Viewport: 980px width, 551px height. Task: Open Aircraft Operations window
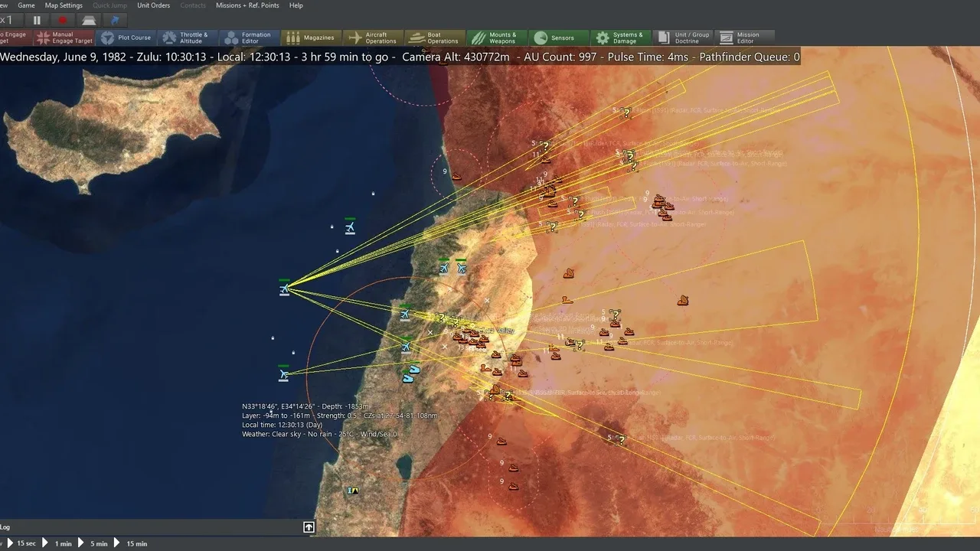pyautogui.click(x=373, y=37)
